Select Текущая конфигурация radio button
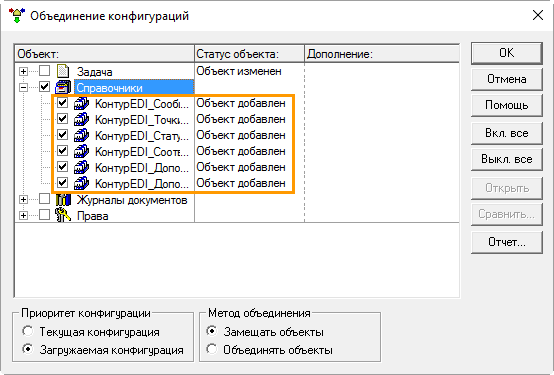 click(27, 331)
